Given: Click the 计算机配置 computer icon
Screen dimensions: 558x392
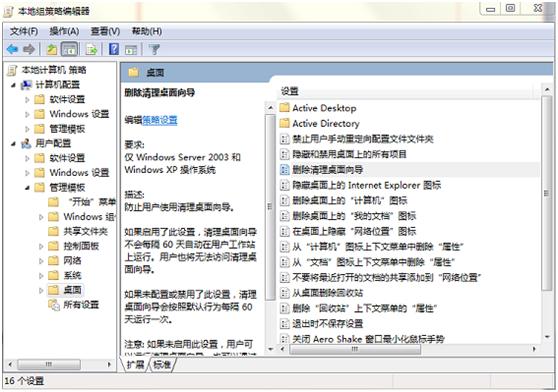Looking at the screenshot, I should click(x=26, y=85).
